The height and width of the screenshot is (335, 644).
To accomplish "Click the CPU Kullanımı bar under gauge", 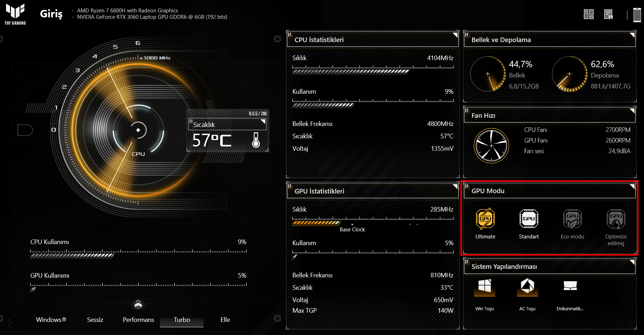I will click(x=138, y=253).
